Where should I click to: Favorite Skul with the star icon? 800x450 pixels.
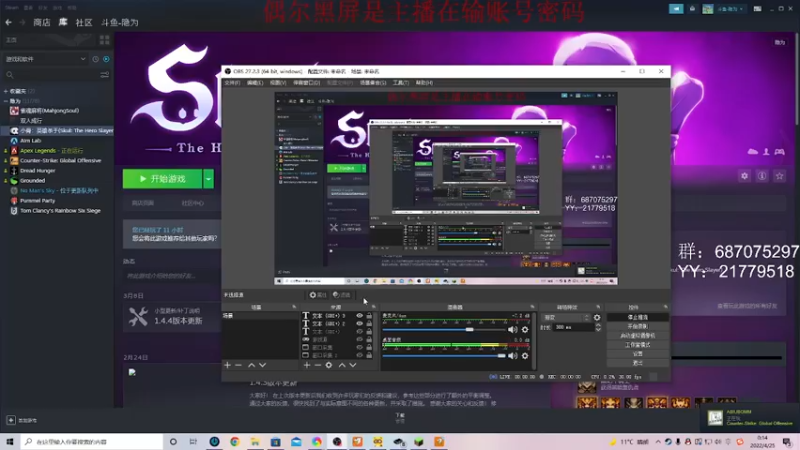point(779,176)
